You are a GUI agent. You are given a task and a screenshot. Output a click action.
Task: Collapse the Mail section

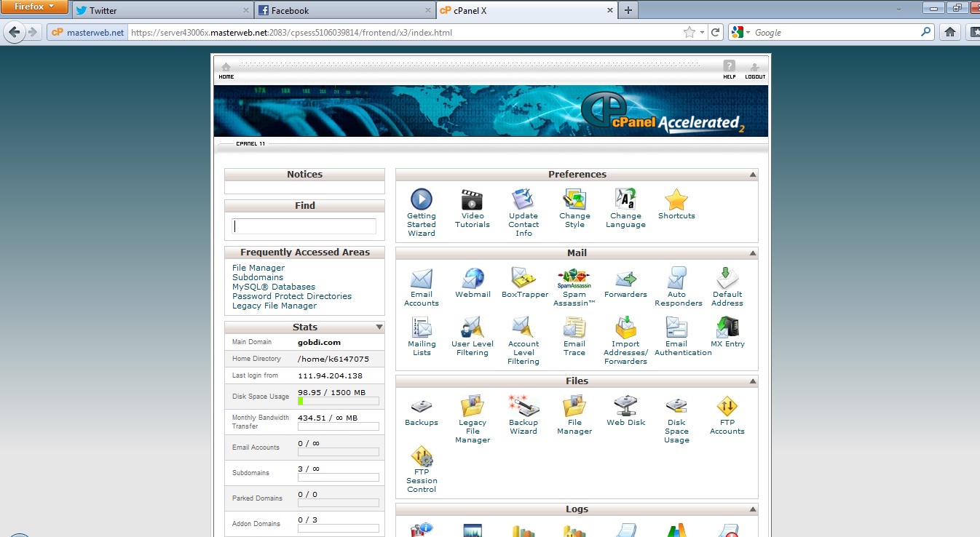point(752,253)
